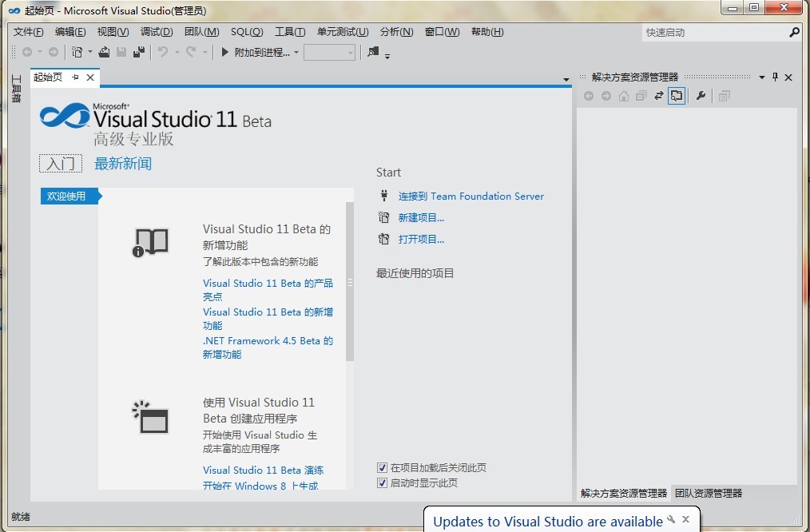This screenshot has height=532, width=810.
Task: Click the Properties wrench icon in Solution Explorer
Action: pos(701,96)
